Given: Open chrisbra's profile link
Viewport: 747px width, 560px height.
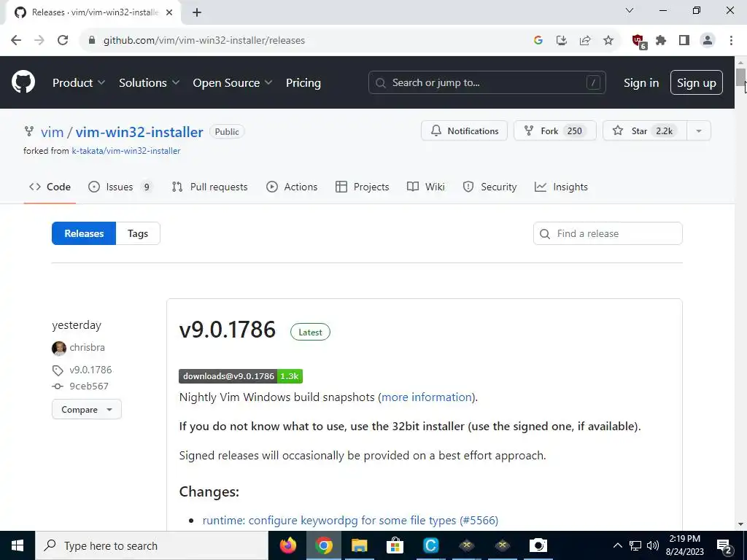Looking at the screenshot, I should (x=88, y=348).
